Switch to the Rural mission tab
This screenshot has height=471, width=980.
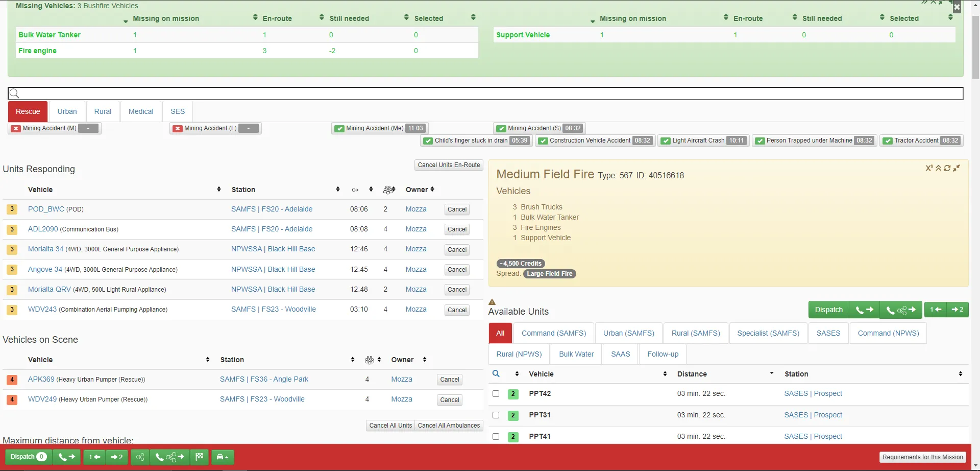pyautogui.click(x=103, y=111)
